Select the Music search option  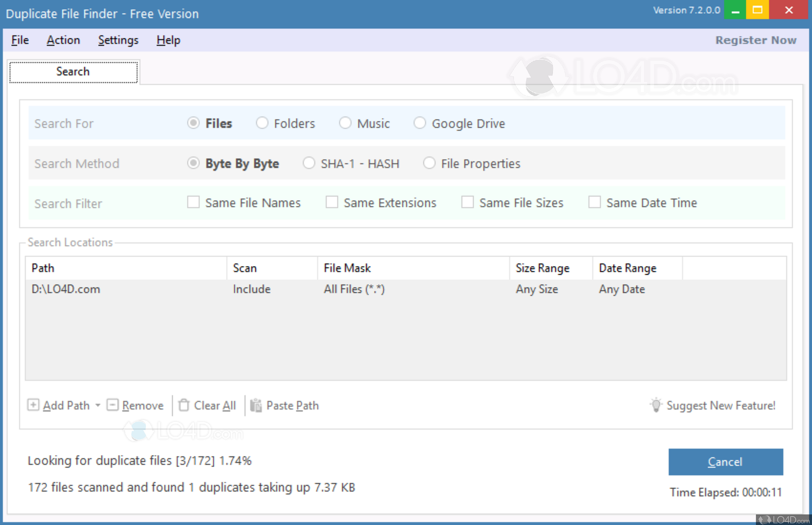click(x=345, y=123)
